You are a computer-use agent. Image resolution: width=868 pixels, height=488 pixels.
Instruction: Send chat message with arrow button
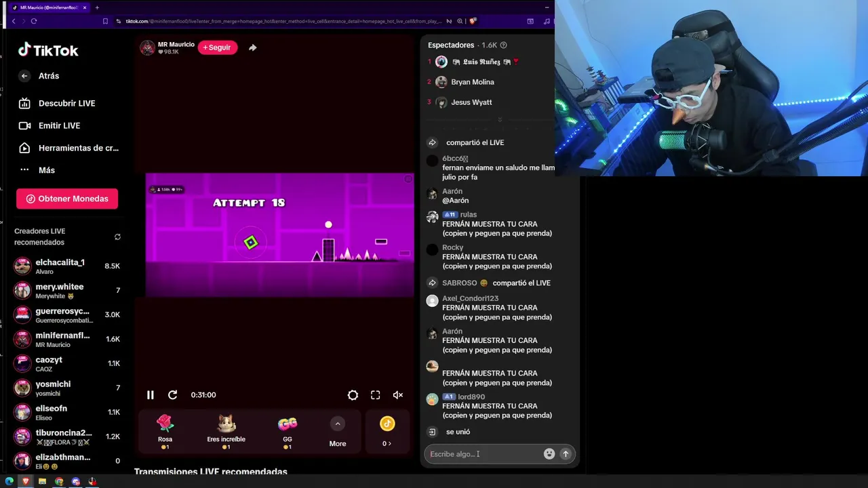pos(566,454)
